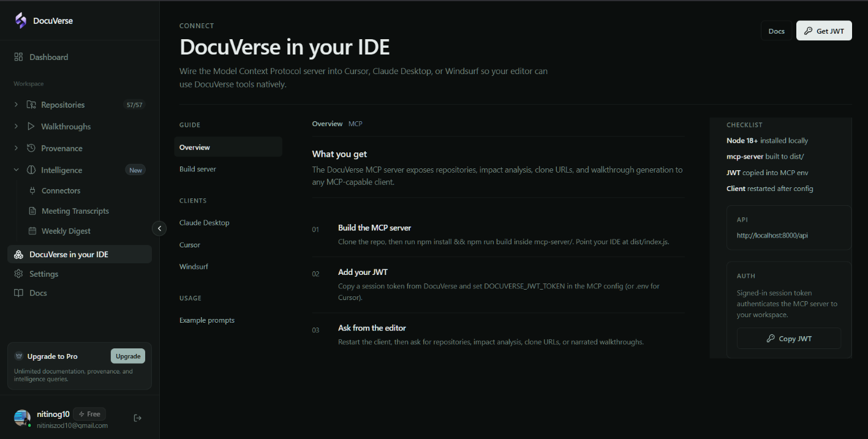
Task: Click the Upgrade to Pro crown icon
Action: pos(19,356)
